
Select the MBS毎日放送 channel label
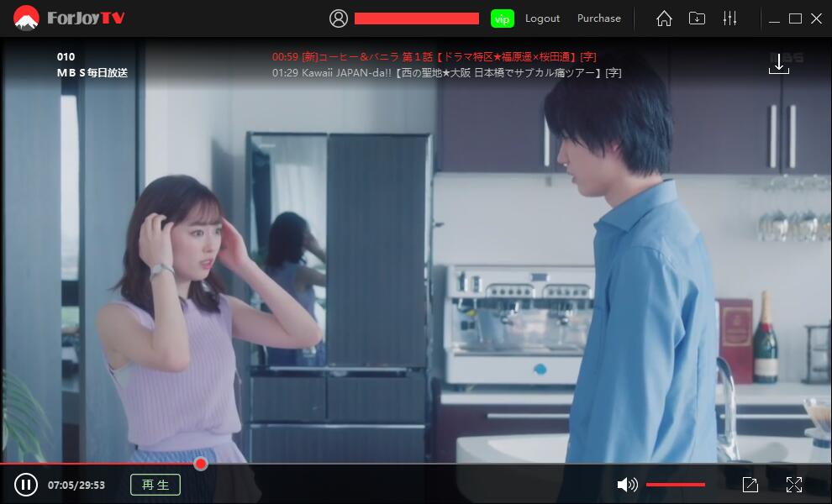click(92, 71)
